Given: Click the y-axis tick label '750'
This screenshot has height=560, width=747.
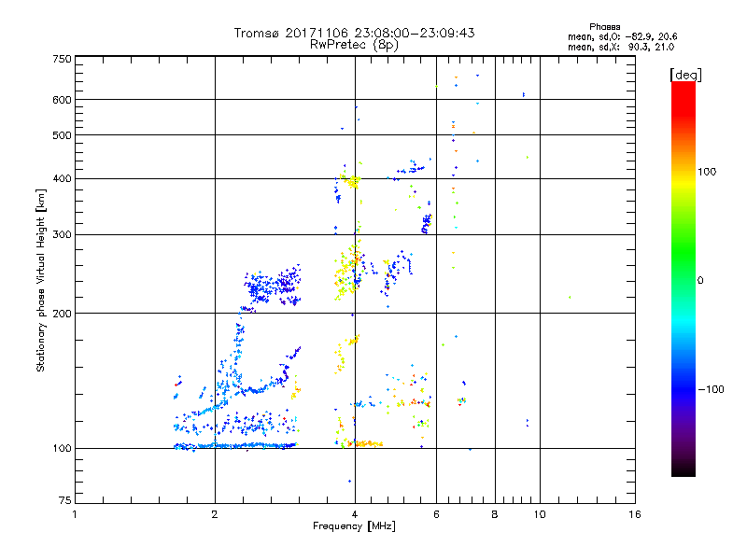Looking at the screenshot, I should coord(62,59).
